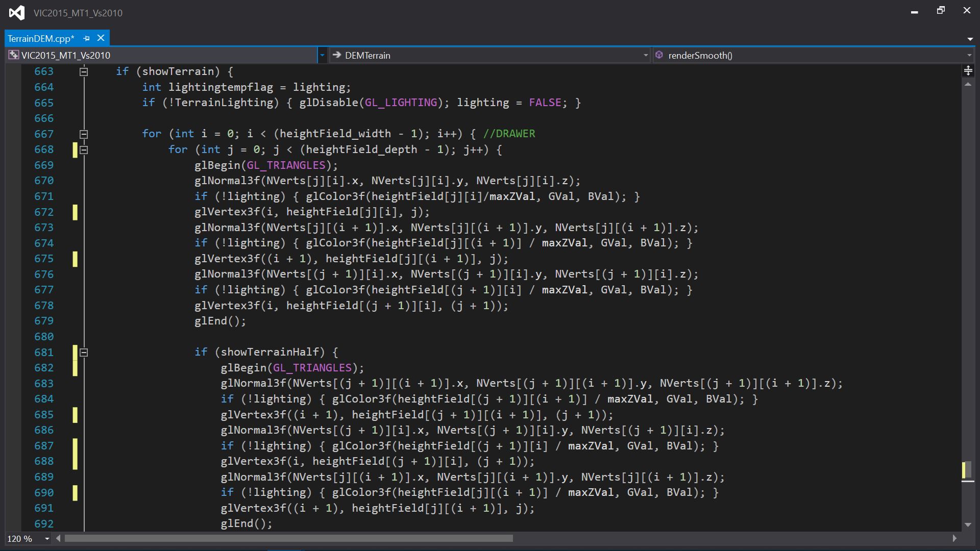This screenshot has height=551, width=980.
Task: Click the //DRAWER comment on line 667
Action: pyautogui.click(x=509, y=134)
